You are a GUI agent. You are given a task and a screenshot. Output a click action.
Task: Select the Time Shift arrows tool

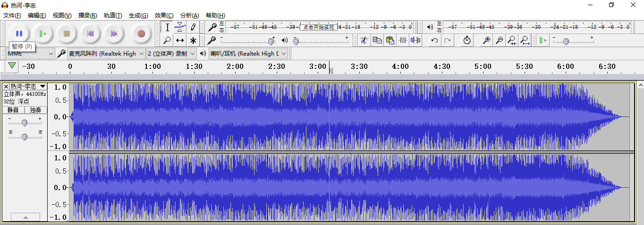point(180,40)
